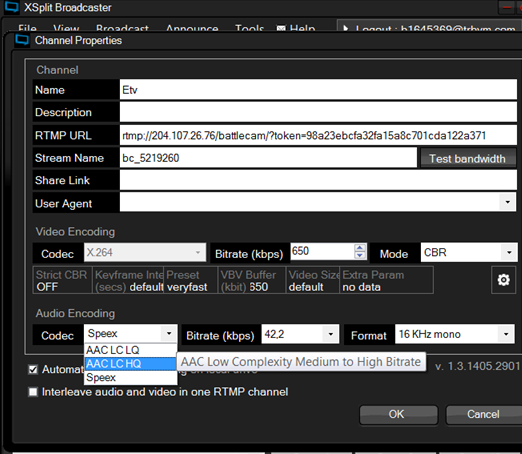Click the Video Size default cell
The height and width of the screenshot is (454, 522).
[x=313, y=280]
